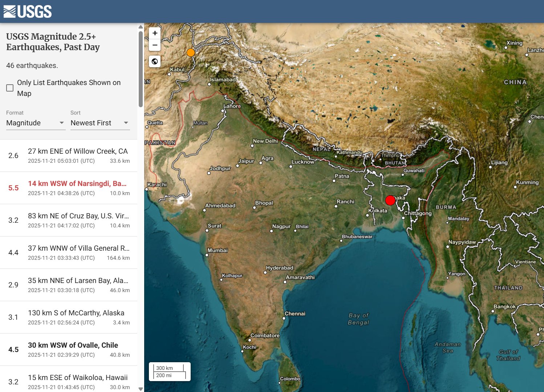The image size is (544, 392).
Task: Click the magnitude 5.5 value in the list
Action: click(13, 188)
